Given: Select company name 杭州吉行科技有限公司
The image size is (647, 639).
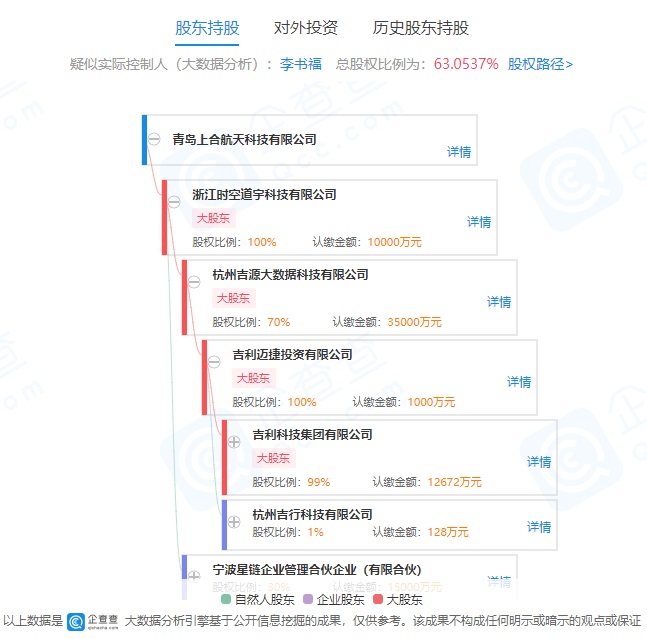Looking at the screenshot, I should 312,515.
